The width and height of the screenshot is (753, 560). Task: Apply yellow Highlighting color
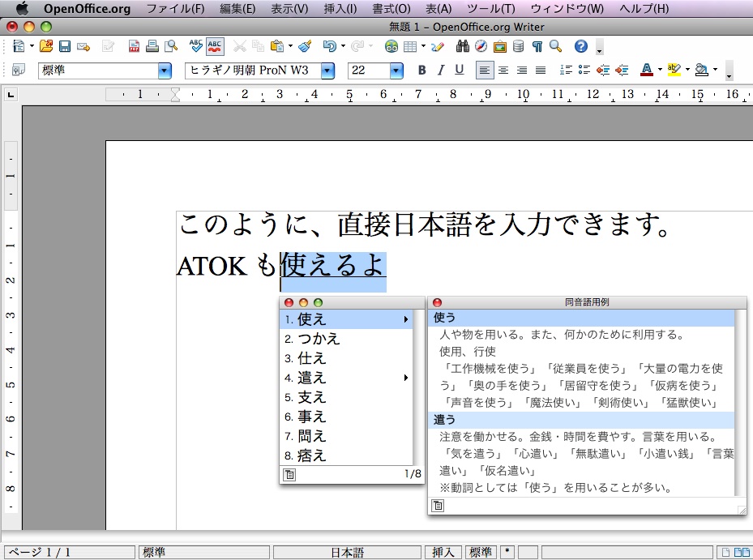click(674, 71)
